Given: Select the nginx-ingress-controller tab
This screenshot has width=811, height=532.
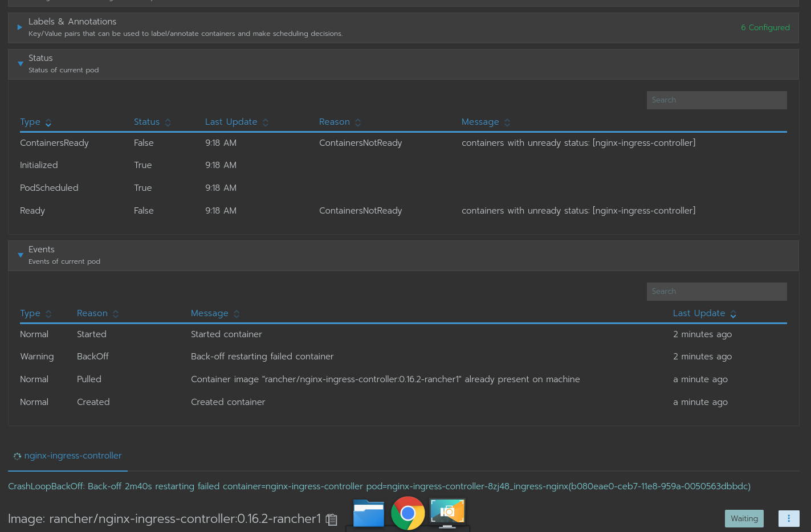Looking at the screenshot, I should (x=73, y=456).
